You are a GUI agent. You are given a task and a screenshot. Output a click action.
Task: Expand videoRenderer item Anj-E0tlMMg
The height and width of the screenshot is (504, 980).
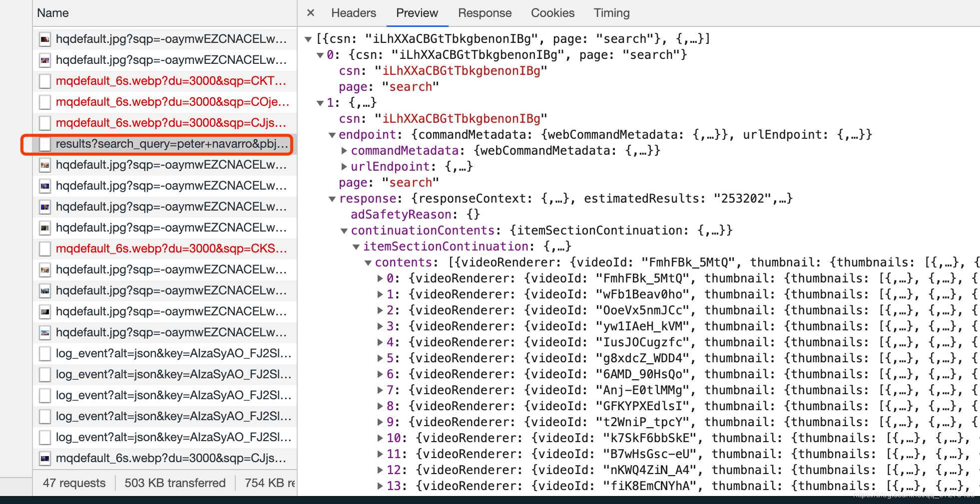click(380, 390)
